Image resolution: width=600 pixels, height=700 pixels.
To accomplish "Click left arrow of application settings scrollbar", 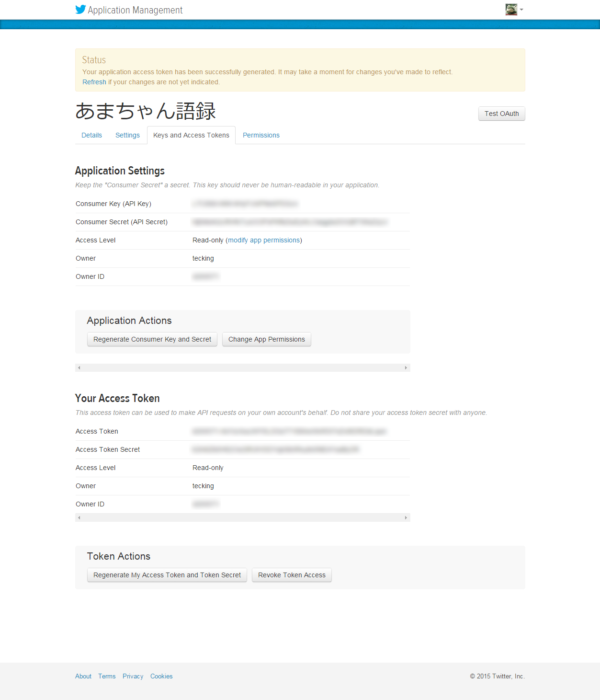I will click(x=79, y=368).
